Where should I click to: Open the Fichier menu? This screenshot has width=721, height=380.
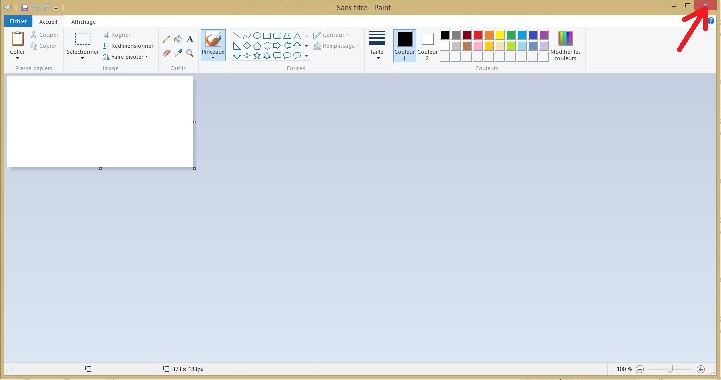point(18,21)
